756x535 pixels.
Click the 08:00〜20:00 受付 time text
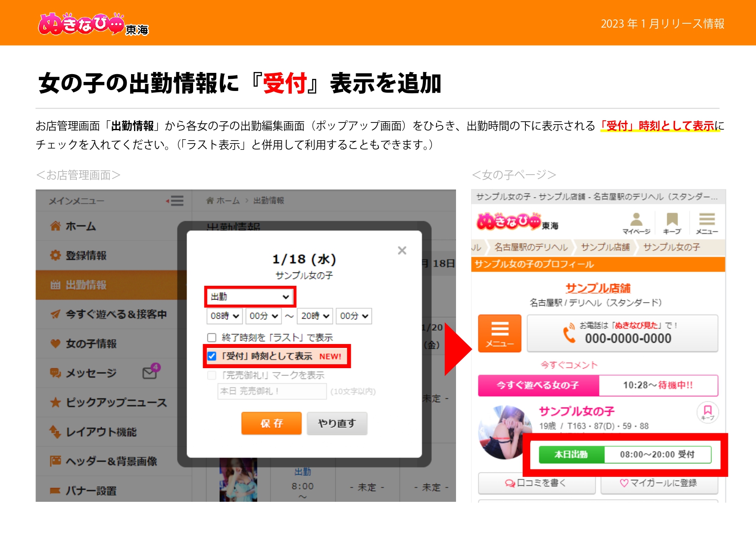coord(657,454)
